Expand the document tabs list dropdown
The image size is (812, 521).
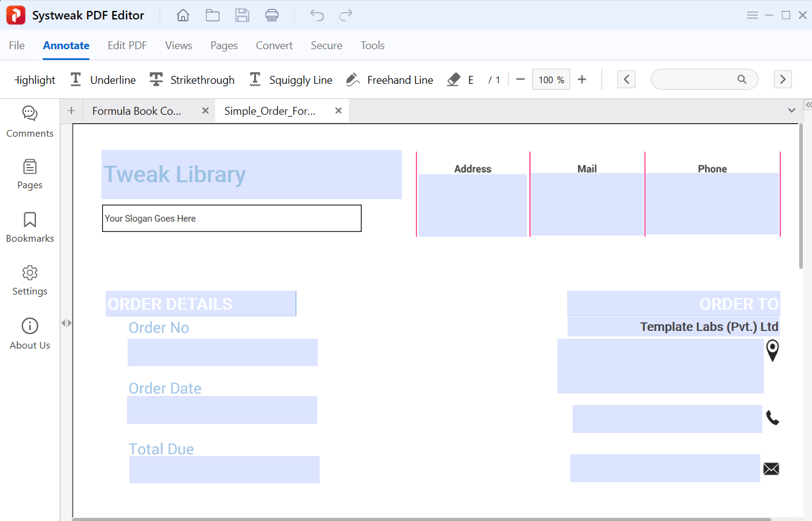pos(791,111)
